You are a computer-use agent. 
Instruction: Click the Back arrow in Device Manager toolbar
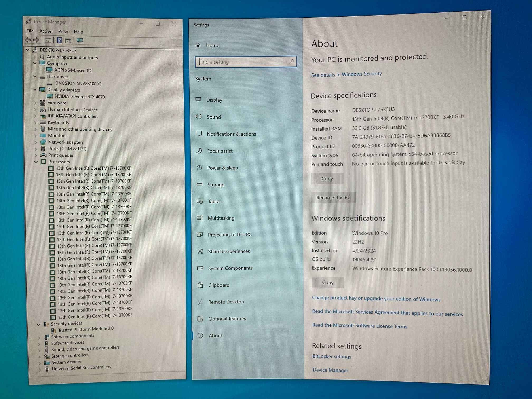click(28, 40)
